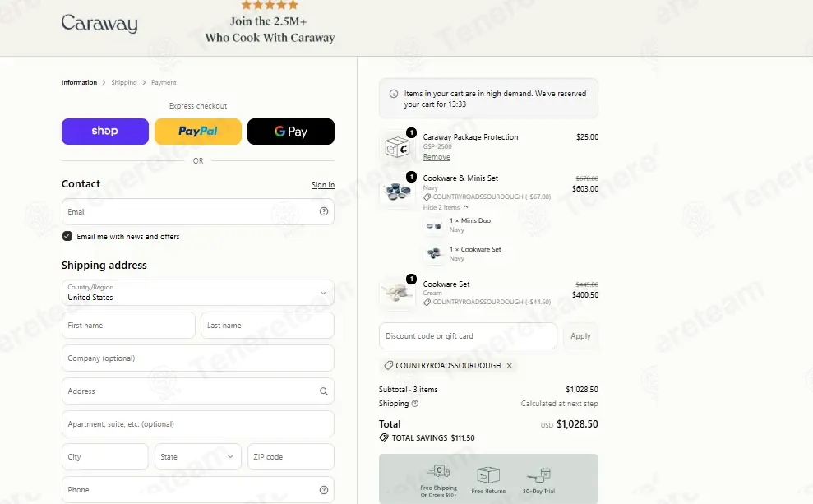Click the Total amount $1,028.50
This screenshot has width=813, height=504.
click(577, 424)
